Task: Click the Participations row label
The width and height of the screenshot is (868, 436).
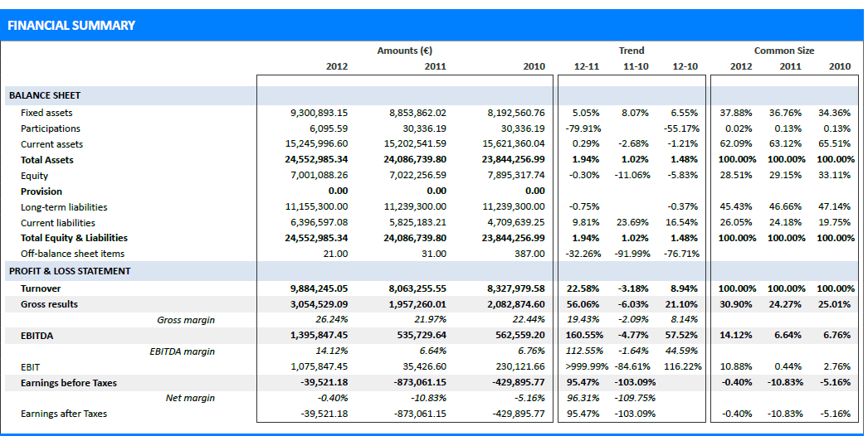Action: point(51,128)
